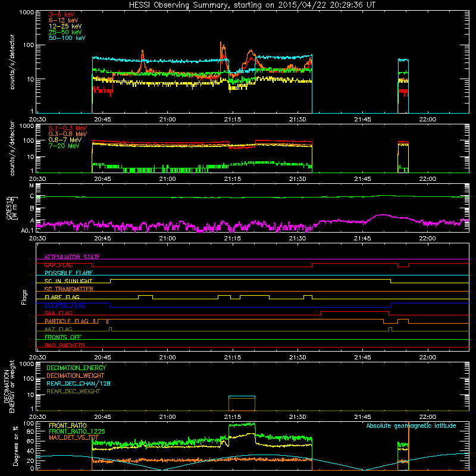The width and height of the screenshot is (476, 476).
Task: Click the green FRONT_RATIO_1225 legend label
Action: point(77,431)
